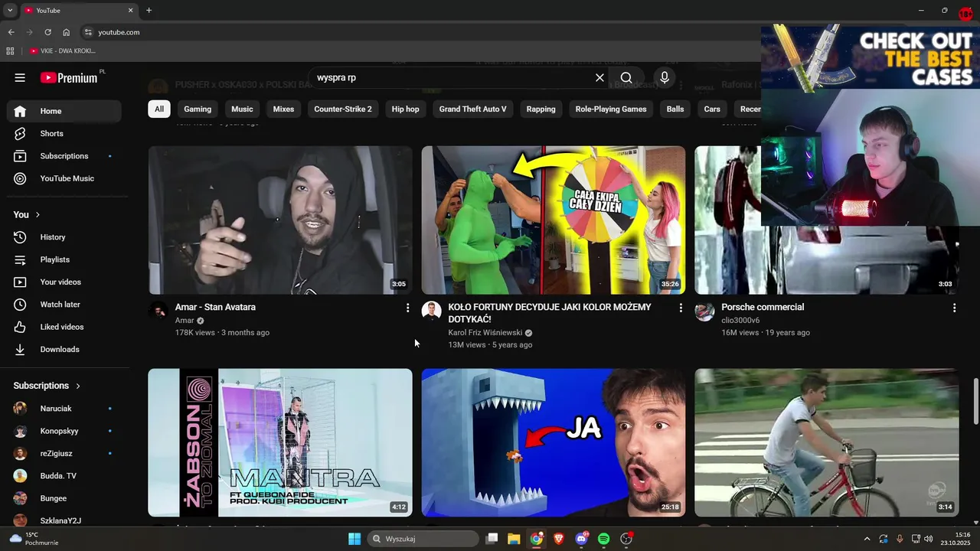980x551 pixels.
Task: Select the Gaming filter chip
Action: pyautogui.click(x=198, y=109)
